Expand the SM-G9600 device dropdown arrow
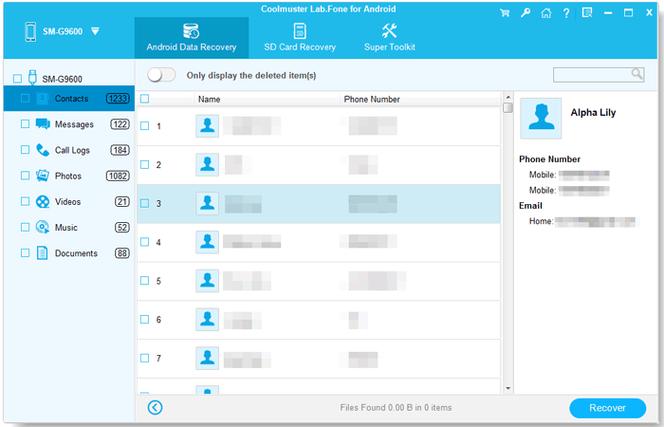Screen dimensions: 664x427 (95, 31)
